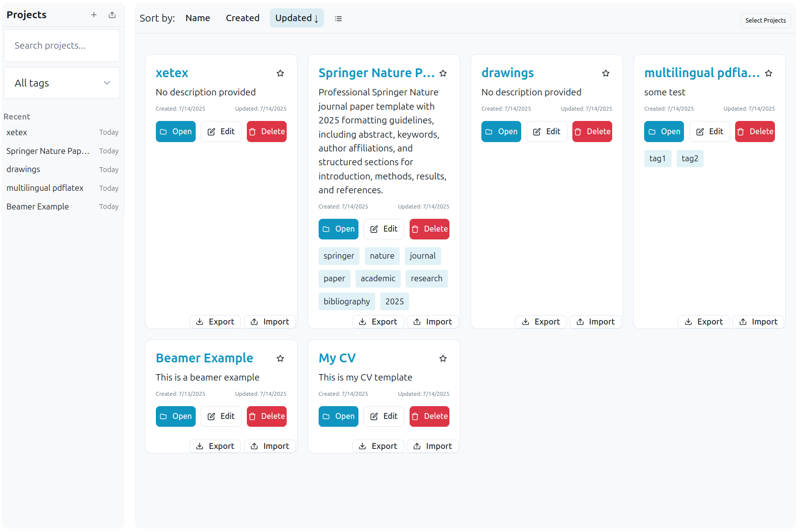This screenshot has height=532, width=801.
Task: Sort projects by Created date
Action: click(242, 18)
